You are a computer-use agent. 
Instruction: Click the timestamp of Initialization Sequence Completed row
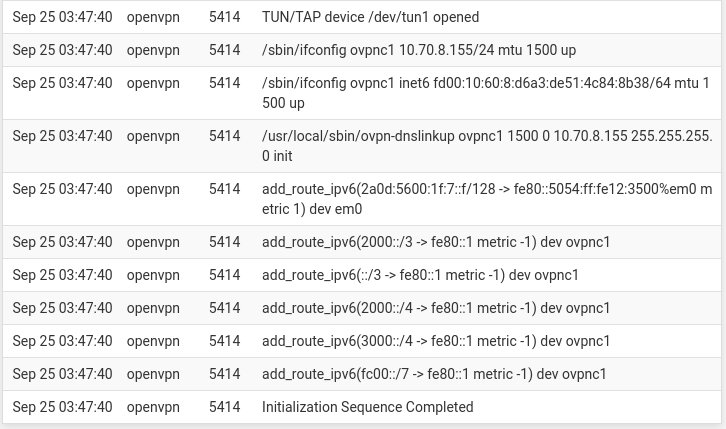pos(63,407)
